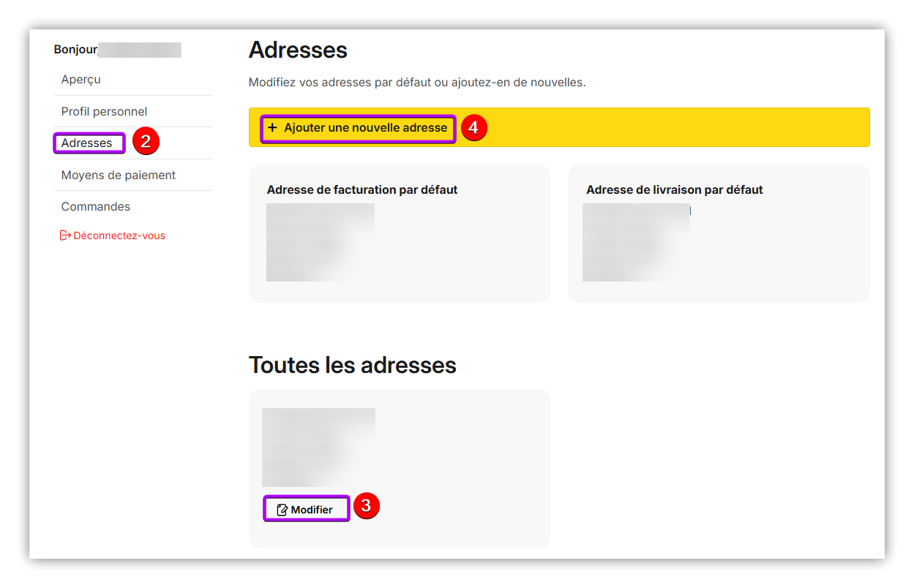This screenshot has height=588, width=914.
Task: Select Adresses in the account sidebar
Action: click(x=87, y=143)
